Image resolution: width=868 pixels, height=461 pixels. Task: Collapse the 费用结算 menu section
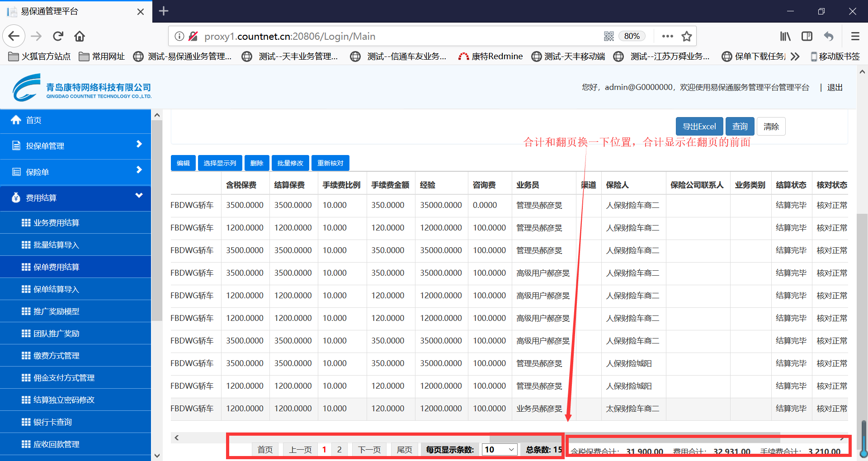coord(75,198)
